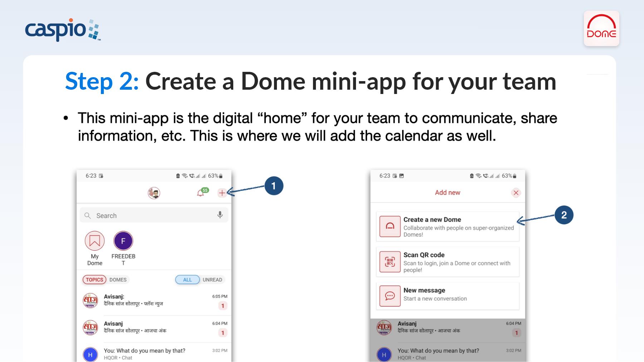Open Avisanj आजचा अंक chat in left phone

point(154,328)
